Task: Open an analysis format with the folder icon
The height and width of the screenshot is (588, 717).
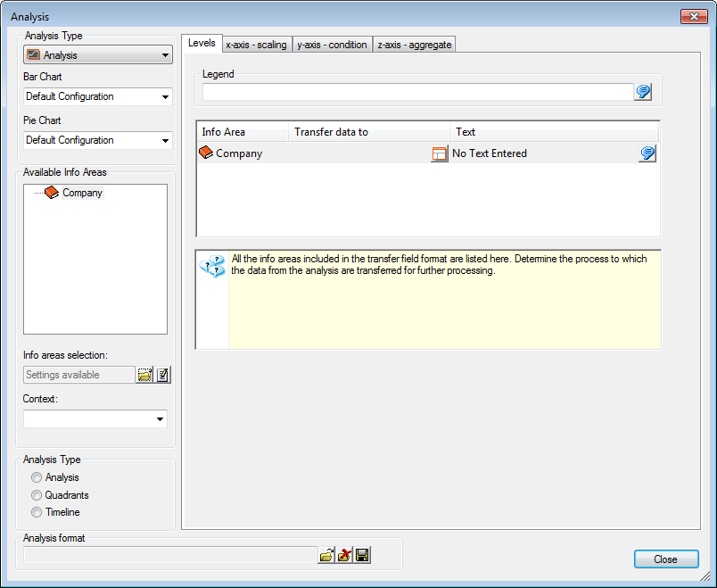Action: pyautogui.click(x=326, y=555)
